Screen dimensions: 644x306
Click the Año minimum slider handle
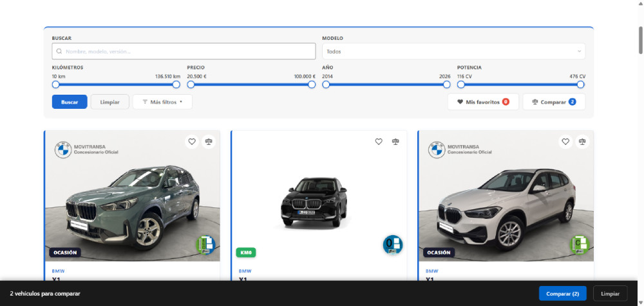(x=326, y=84)
